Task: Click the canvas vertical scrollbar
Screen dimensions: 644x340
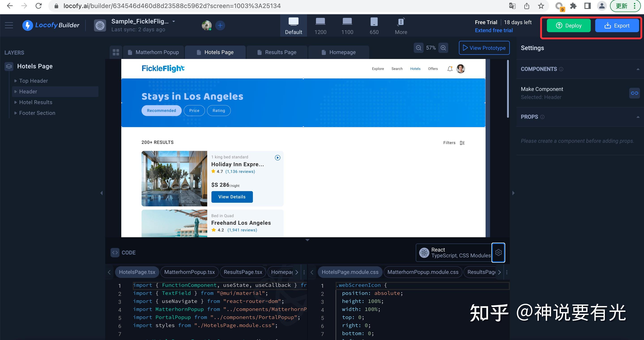Action: click(x=508, y=89)
